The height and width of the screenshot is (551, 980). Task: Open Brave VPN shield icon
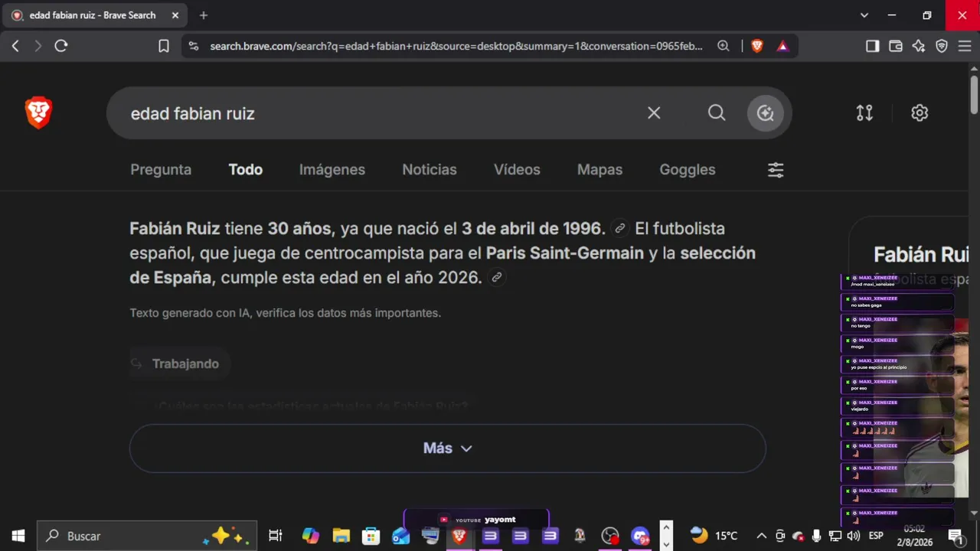[942, 46]
